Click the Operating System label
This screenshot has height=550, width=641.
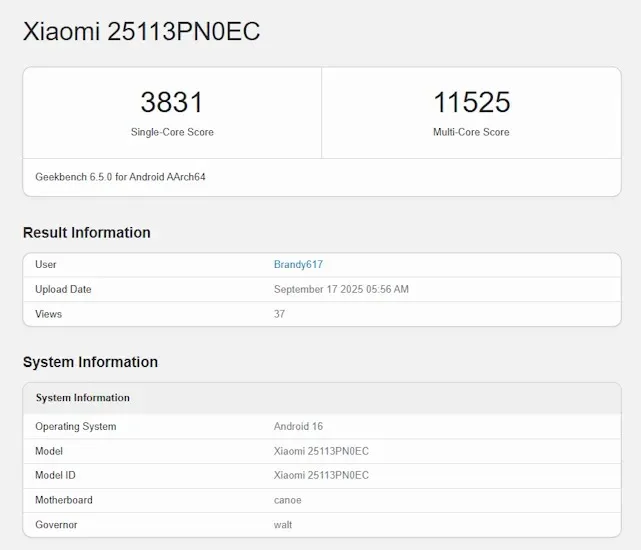point(76,427)
